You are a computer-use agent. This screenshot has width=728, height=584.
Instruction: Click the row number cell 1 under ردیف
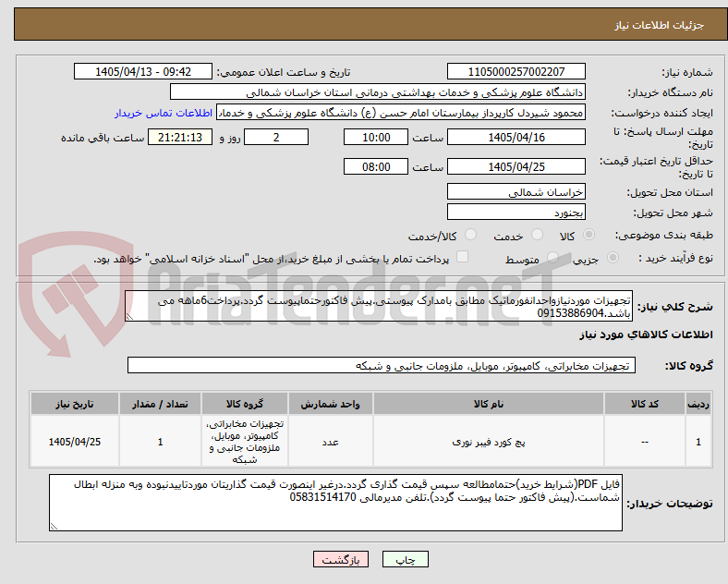[x=698, y=442]
